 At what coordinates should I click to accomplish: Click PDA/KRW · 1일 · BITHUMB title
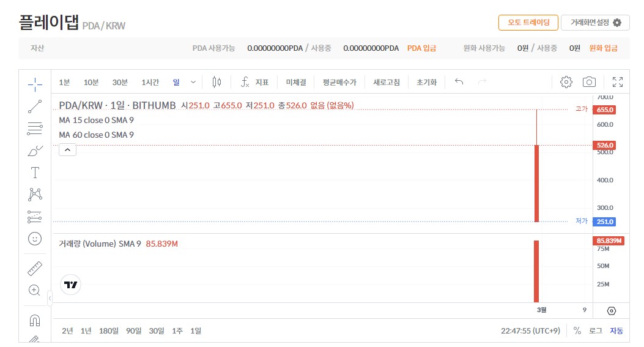117,106
